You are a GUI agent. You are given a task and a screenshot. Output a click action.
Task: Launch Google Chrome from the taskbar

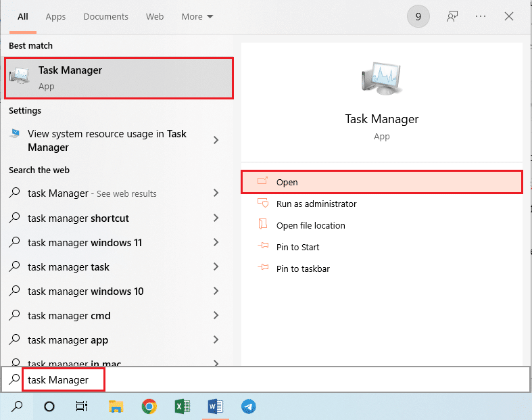[x=149, y=406]
